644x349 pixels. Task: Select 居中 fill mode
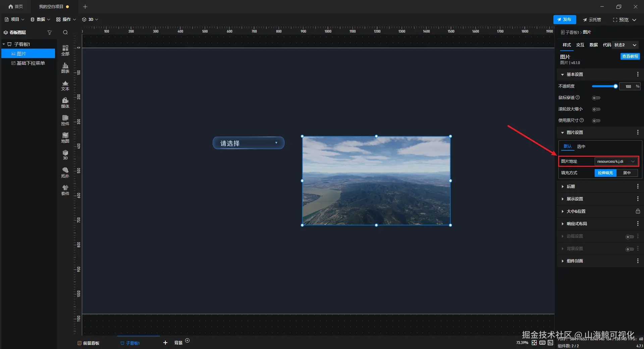[627, 173]
